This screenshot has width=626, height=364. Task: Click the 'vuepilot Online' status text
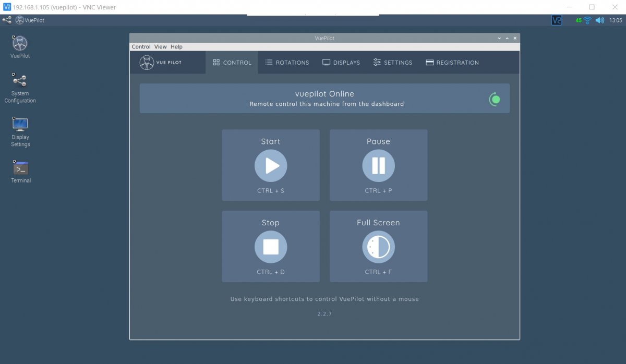pos(324,94)
